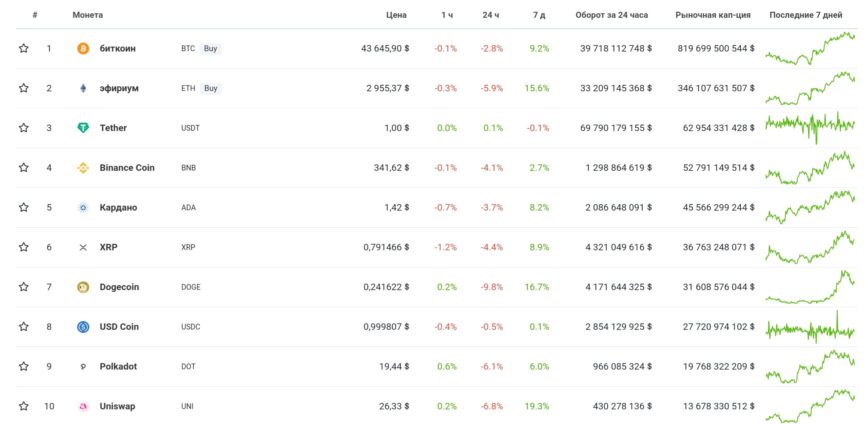Image resolution: width=868 pixels, height=425 pixels.
Task: Open the Binance Coin link
Action: point(127,168)
